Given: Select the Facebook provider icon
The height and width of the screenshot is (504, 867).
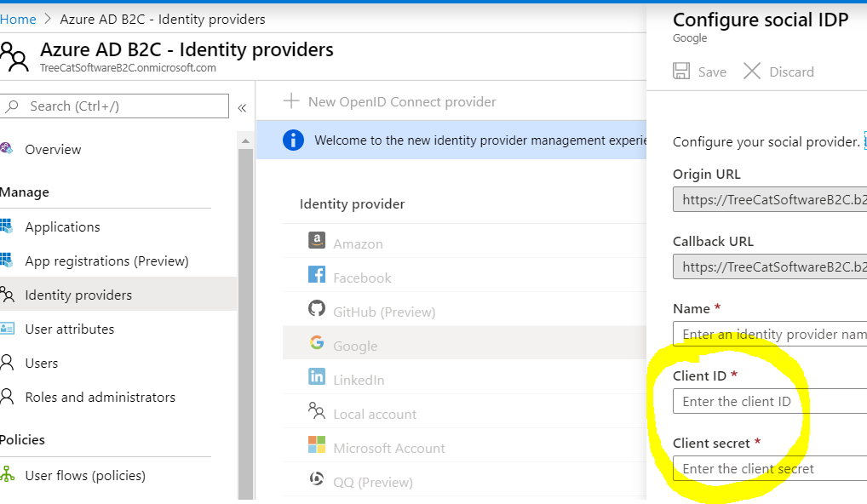Looking at the screenshot, I should click(317, 274).
